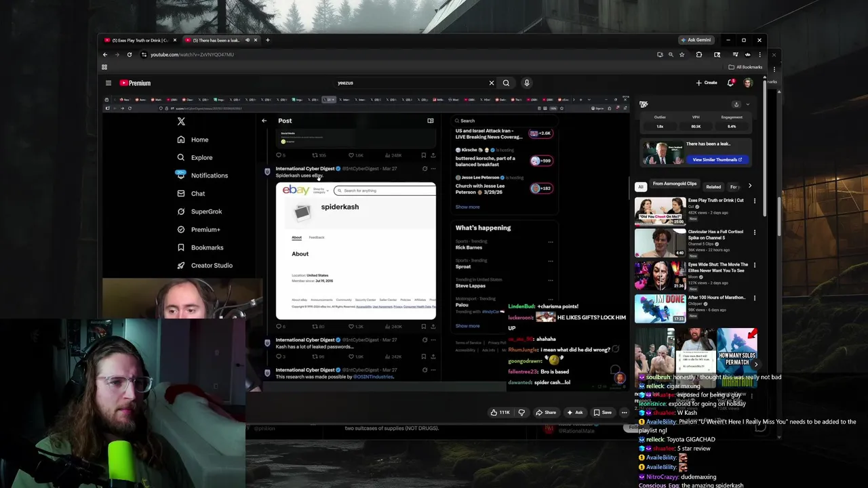
Task: Open All Bookmarks folder
Action: (x=745, y=67)
